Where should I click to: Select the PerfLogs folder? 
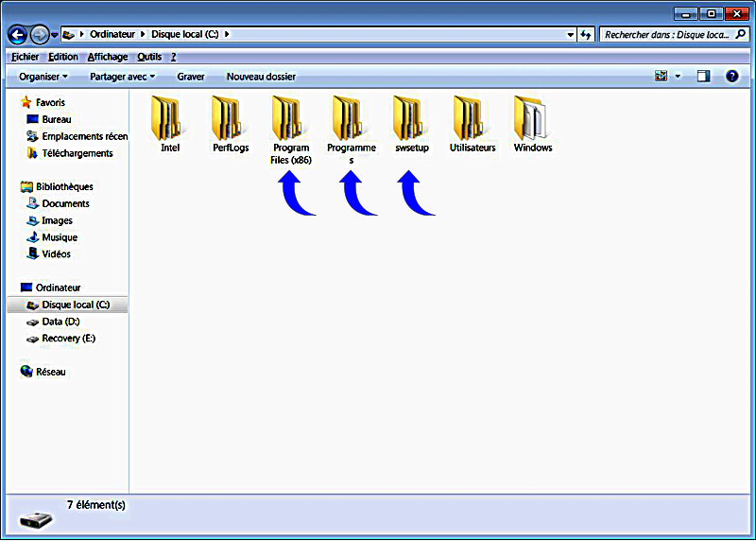pyautogui.click(x=231, y=125)
